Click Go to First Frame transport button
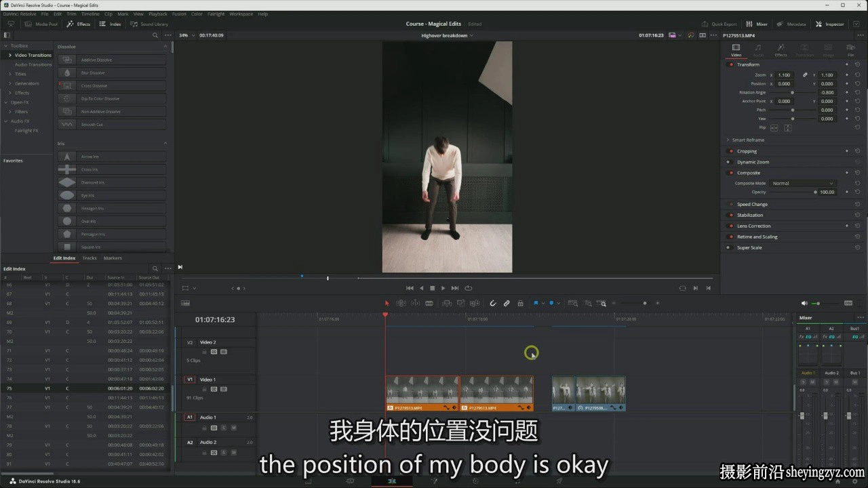Viewport: 868px width, 488px height. [410, 288]
